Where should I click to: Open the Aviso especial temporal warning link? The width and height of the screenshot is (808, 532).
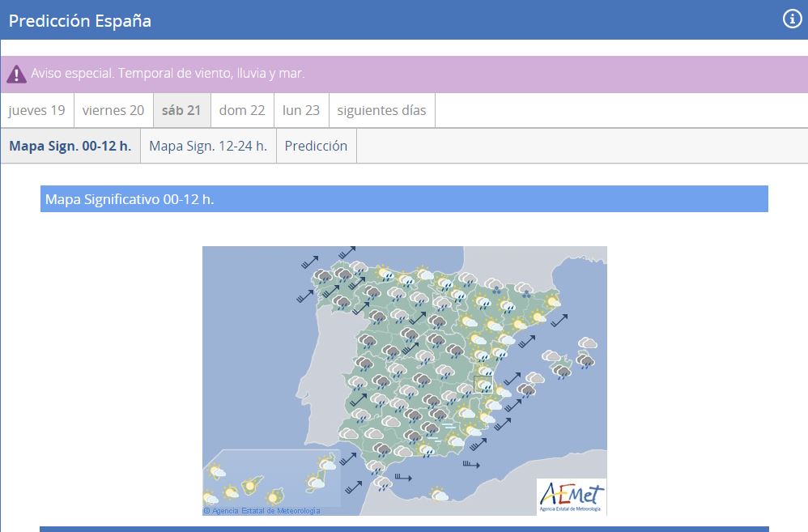168,74
